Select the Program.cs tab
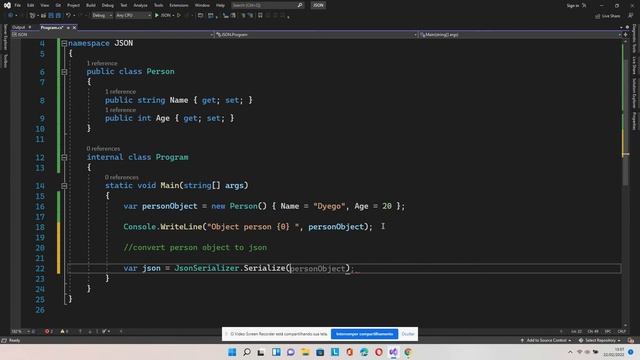 tap(52, 27)
